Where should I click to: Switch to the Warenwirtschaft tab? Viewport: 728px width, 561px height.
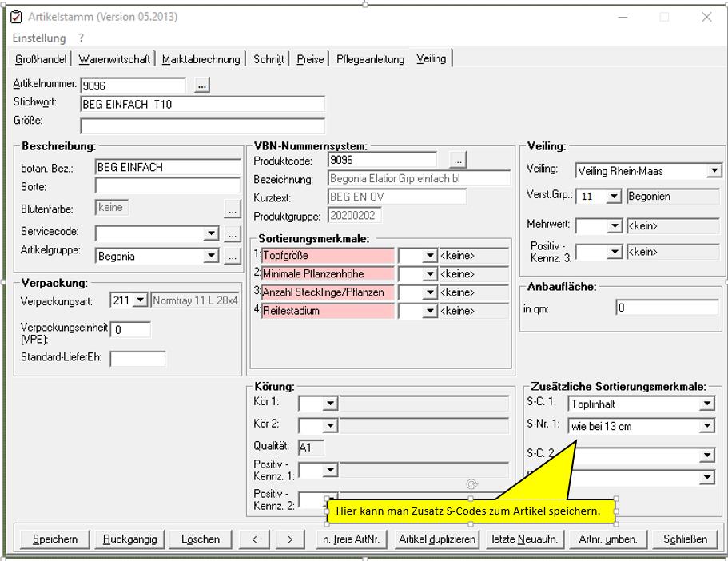coord(114,59)
